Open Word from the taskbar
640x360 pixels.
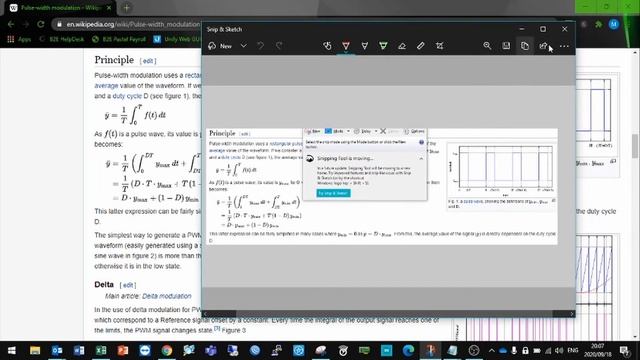coord(79,350)
